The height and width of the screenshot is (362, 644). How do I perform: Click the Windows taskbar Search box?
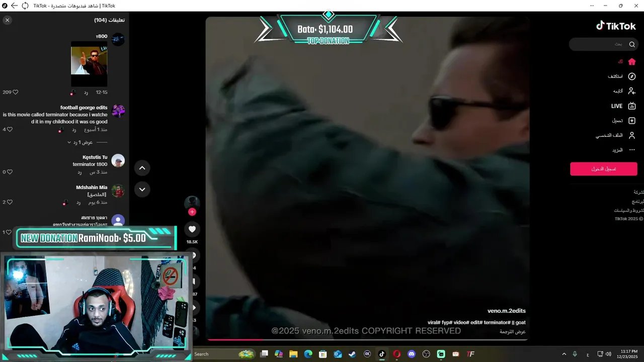click(x=224, y=354)
